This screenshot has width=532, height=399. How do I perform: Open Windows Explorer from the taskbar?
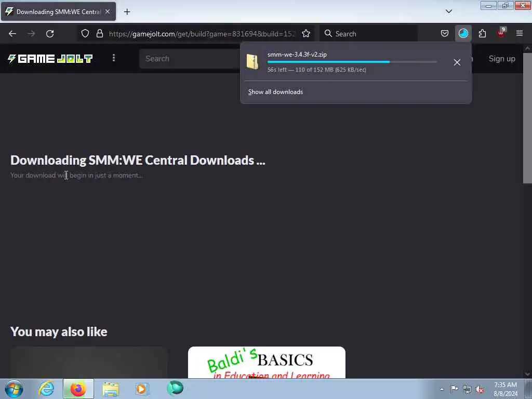111,389
